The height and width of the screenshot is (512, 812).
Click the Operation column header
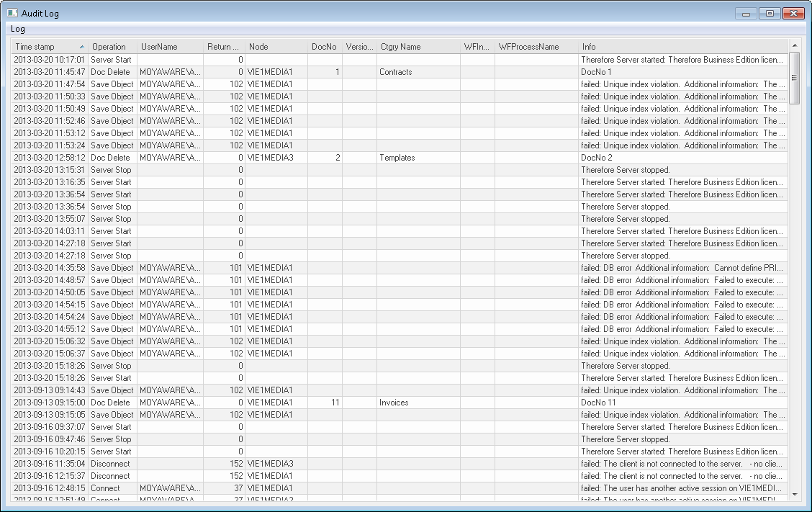[109, 47]
